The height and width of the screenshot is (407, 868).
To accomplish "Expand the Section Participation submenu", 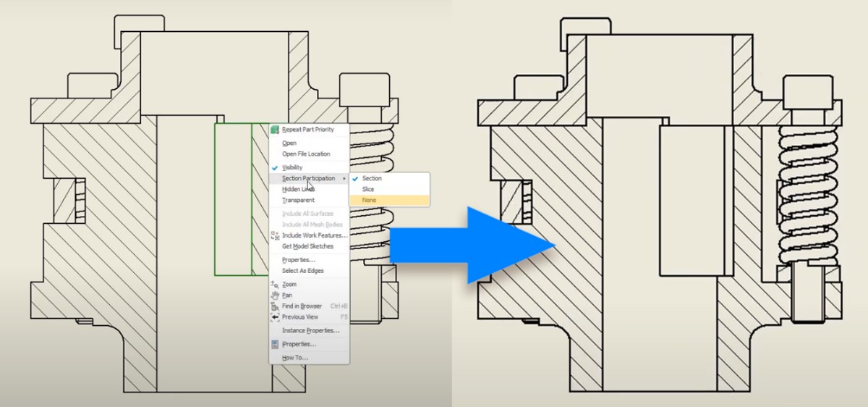I will coord(309,178).
